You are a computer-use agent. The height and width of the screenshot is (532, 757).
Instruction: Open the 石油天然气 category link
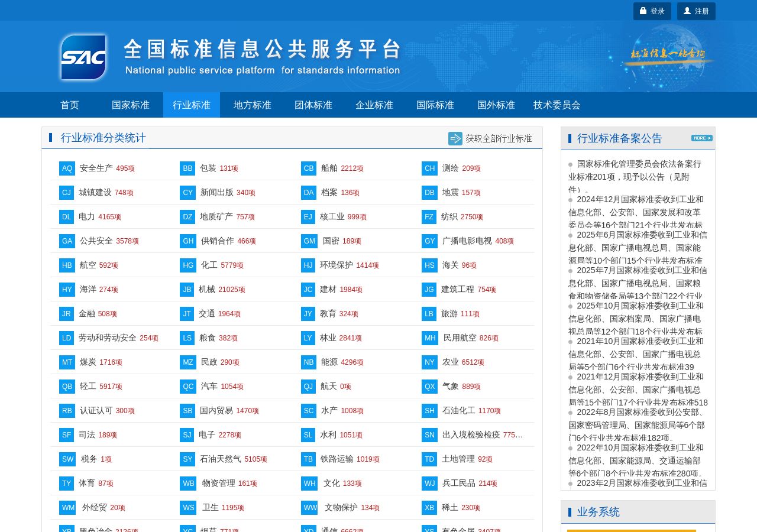(x=221, y=459)
